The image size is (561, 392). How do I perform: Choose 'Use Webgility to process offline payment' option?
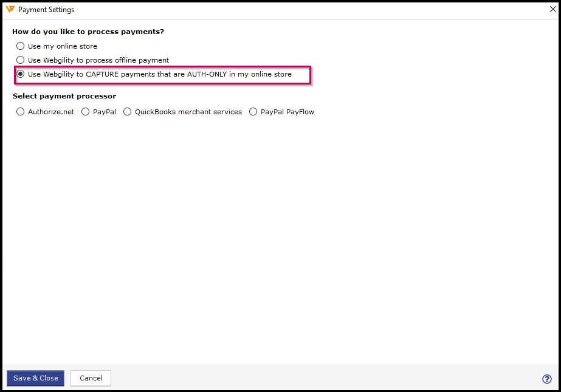tap(21, 60)
